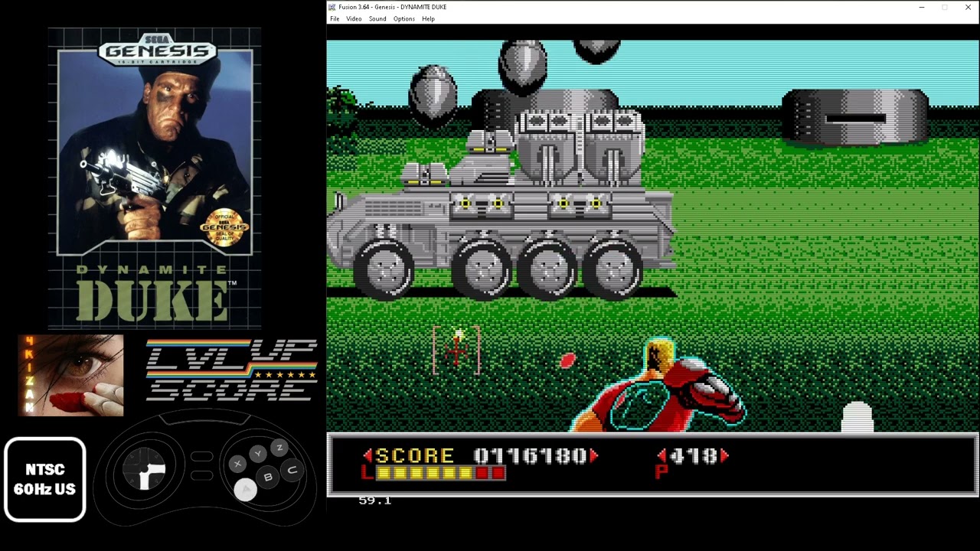This screenshot has height=551, width=980.
Task: Click the 59.1 FPS counter text
Action: coord(374,500)
